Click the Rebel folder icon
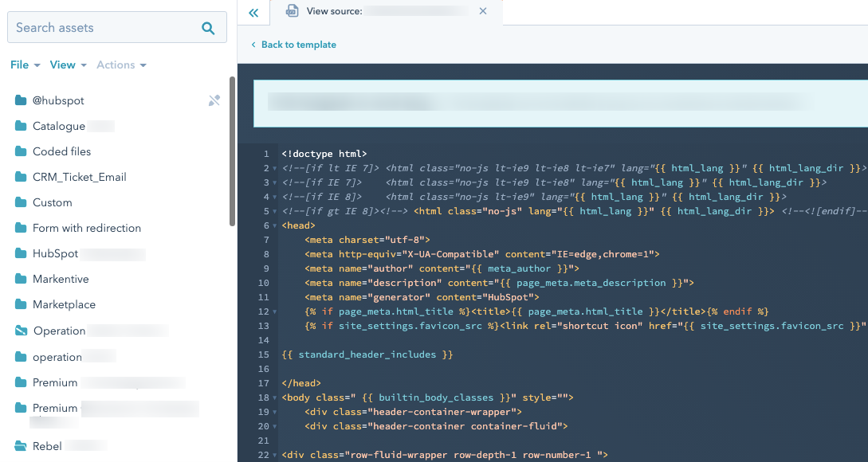This screenshot has height=462, width=868. coord(21,445)
